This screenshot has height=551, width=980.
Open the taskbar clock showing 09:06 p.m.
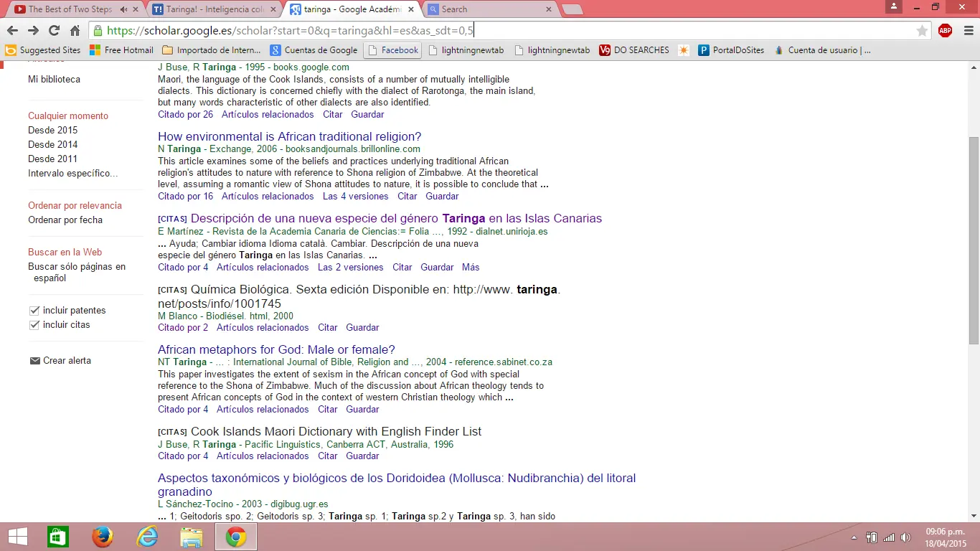(945, 537)
